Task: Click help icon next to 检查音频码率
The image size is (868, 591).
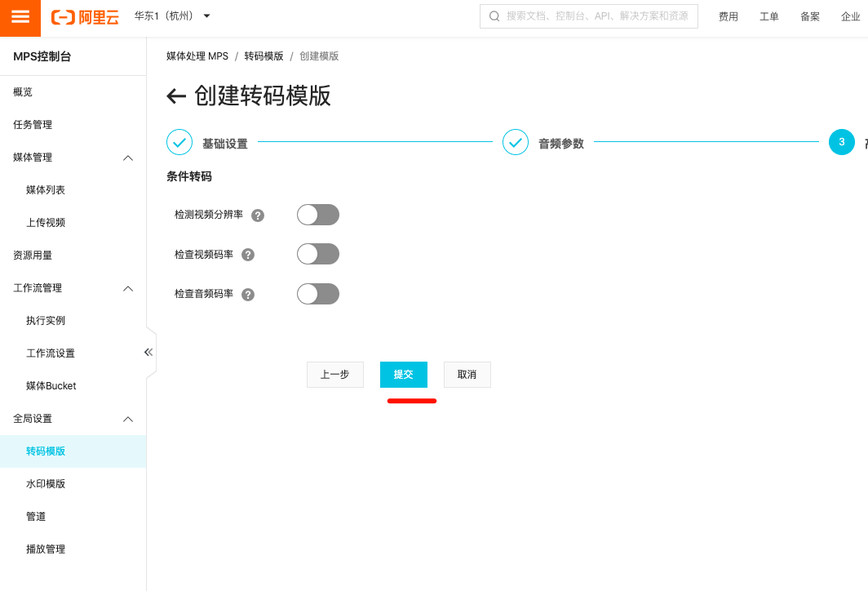Action: pyautogui.click(x=248, y=295)
